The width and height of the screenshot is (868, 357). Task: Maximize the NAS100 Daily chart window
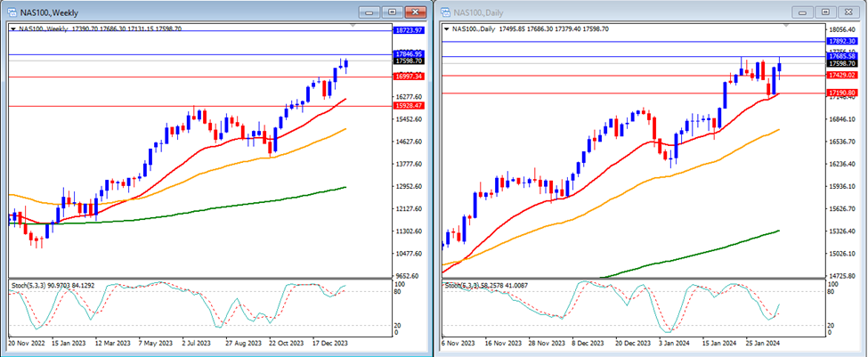click(x=826, y=12)
